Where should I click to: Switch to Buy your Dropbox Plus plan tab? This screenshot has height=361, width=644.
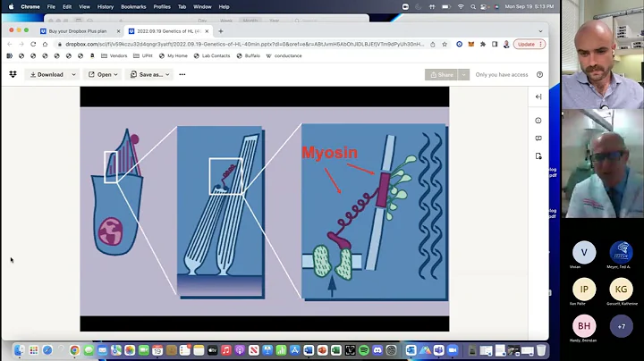point(77,31)
